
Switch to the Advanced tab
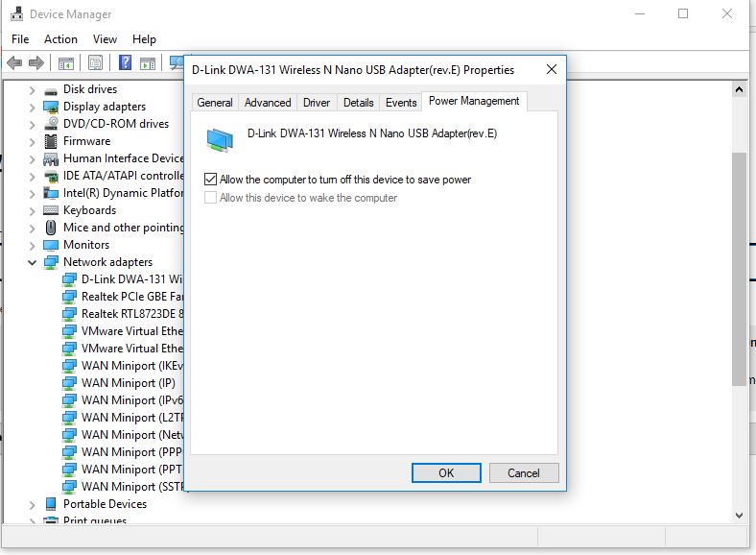pos(268,103)
